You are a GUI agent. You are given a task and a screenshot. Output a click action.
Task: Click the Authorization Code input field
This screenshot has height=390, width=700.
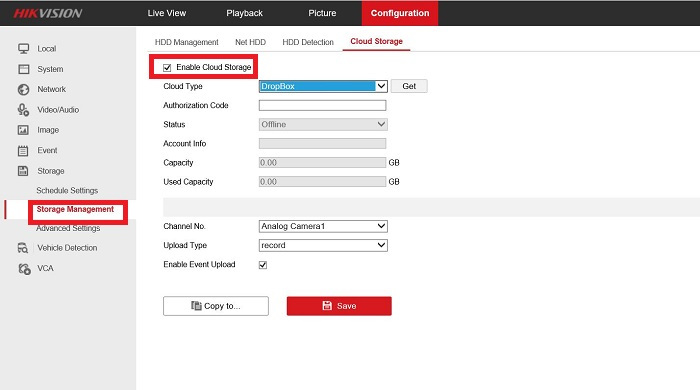click(322, 105)
